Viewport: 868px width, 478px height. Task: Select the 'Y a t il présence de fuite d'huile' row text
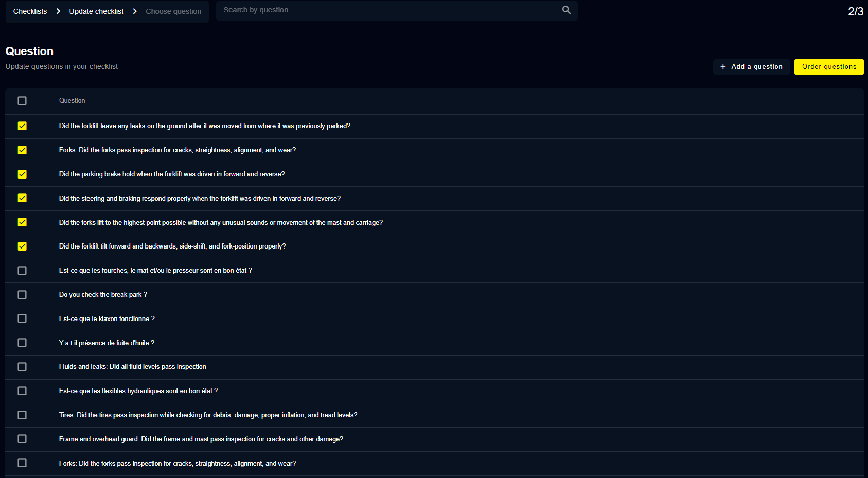tap(107, 343)
